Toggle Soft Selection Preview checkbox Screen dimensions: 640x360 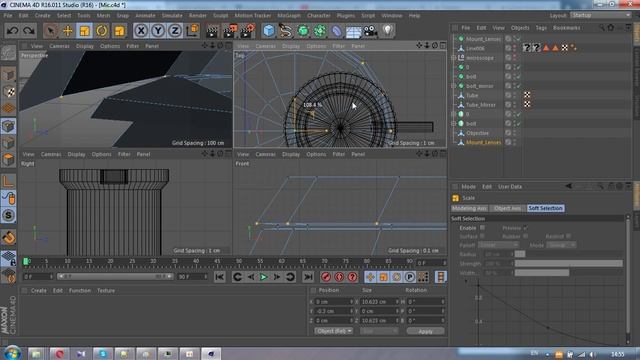coord(525,228)
